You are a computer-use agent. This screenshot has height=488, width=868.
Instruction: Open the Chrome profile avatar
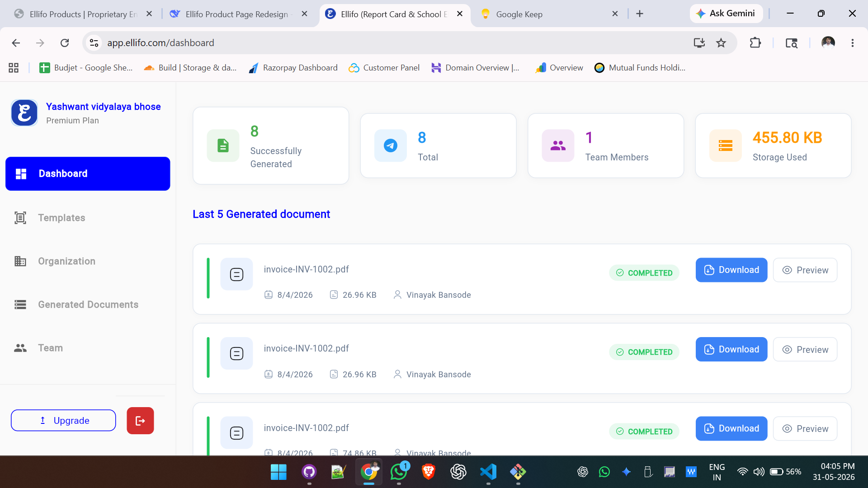click(828, 43)
